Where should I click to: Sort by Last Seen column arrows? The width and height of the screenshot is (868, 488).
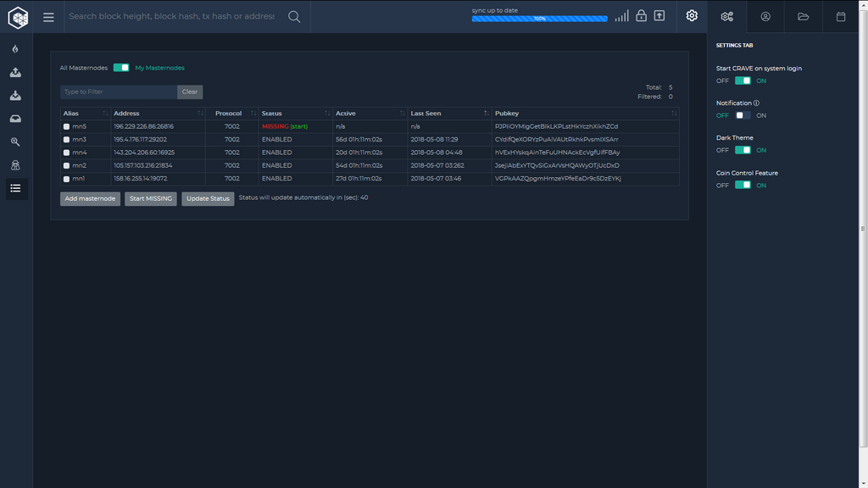click(x=486, y=114)
